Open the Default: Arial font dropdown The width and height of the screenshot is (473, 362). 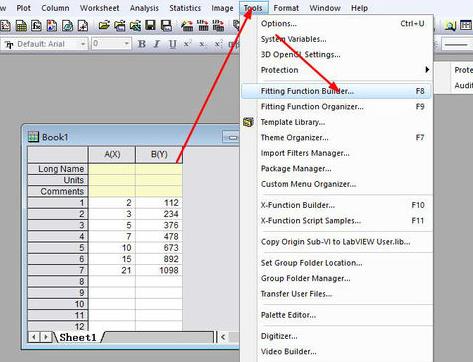pos(83,44)
